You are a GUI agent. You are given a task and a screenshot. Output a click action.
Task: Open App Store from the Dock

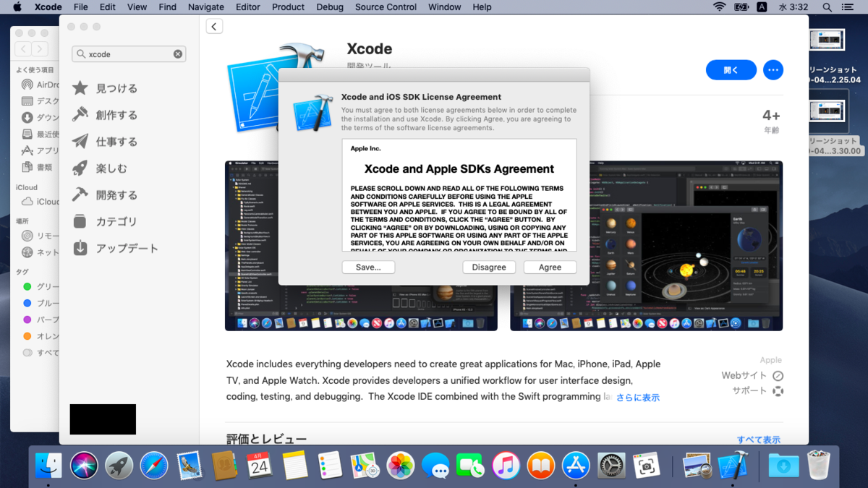point(576,466)
